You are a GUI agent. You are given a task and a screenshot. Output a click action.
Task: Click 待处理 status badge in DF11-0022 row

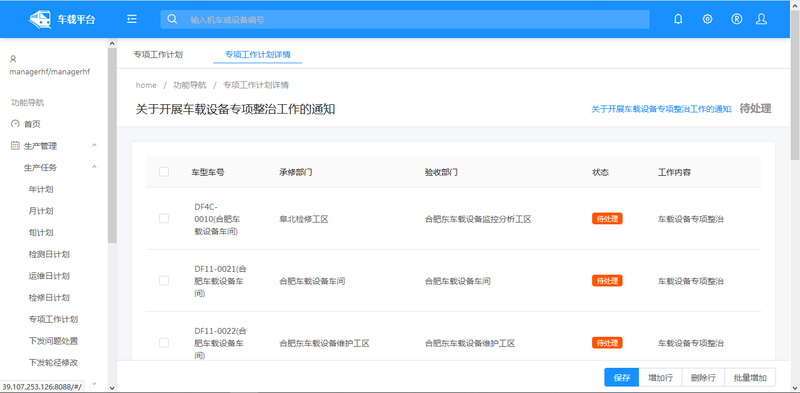pos(607,343)
